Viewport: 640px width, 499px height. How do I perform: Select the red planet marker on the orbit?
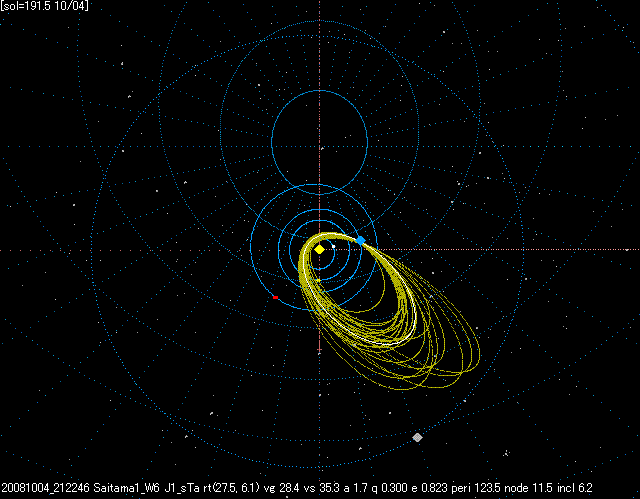click(276, 297)
